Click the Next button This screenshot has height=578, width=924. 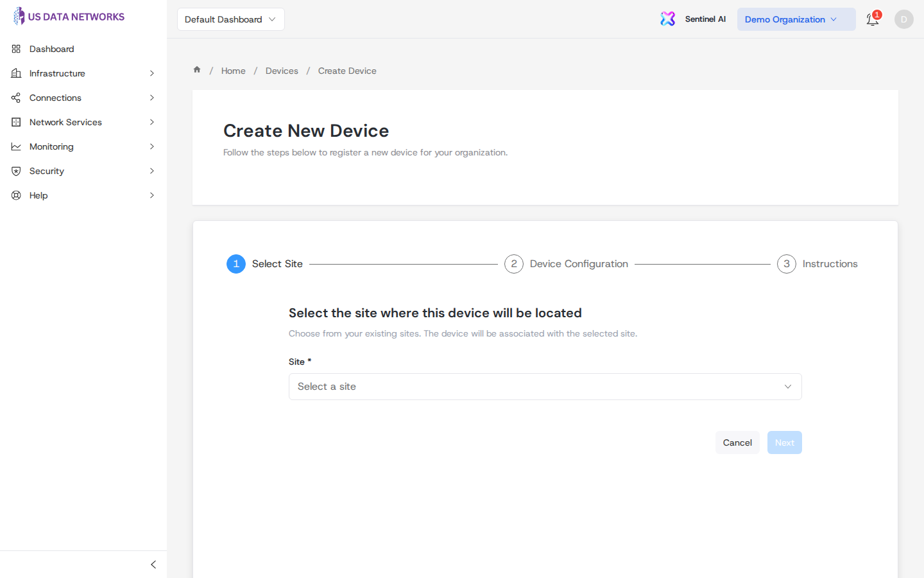(785, 442)
